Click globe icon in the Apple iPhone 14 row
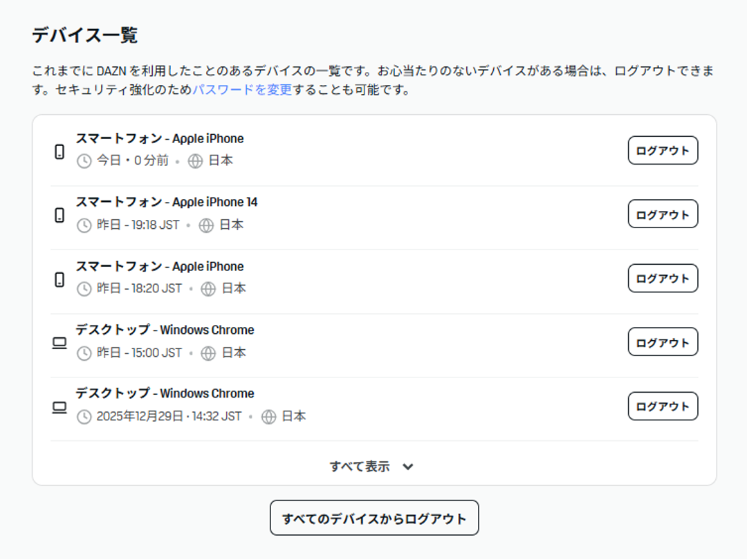747x560 pixels. click(206, 225)
